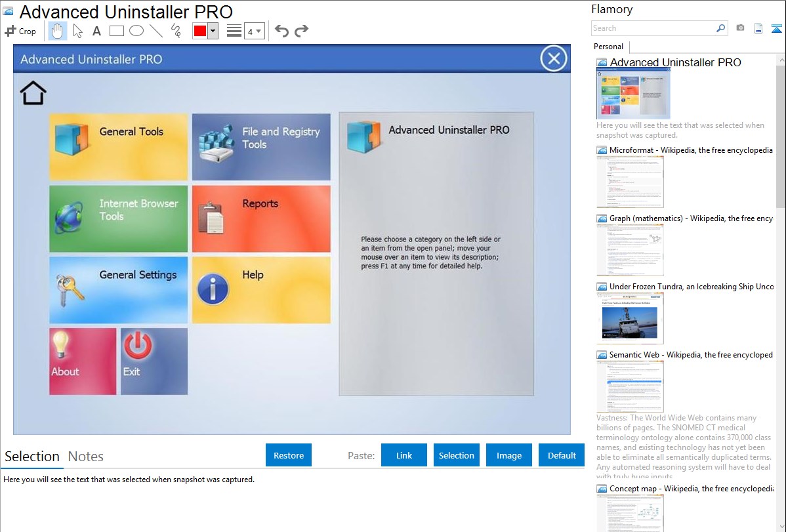This screenshot has width=786, height=532.
Task: Open File and Registry Tools tile
Action: (x=261, y=146)
